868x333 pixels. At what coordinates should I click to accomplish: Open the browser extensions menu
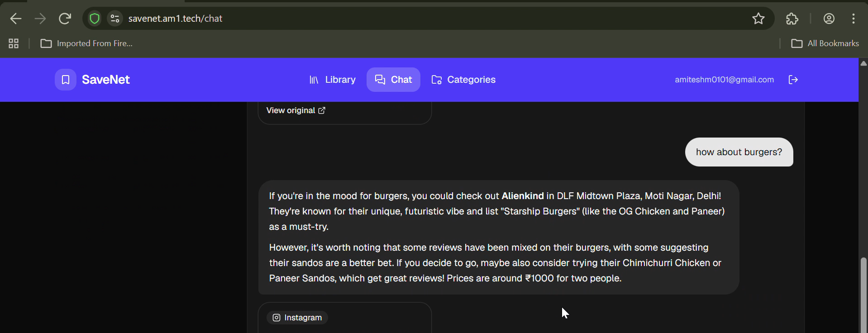pyautogui.click(x=792, y=19)
